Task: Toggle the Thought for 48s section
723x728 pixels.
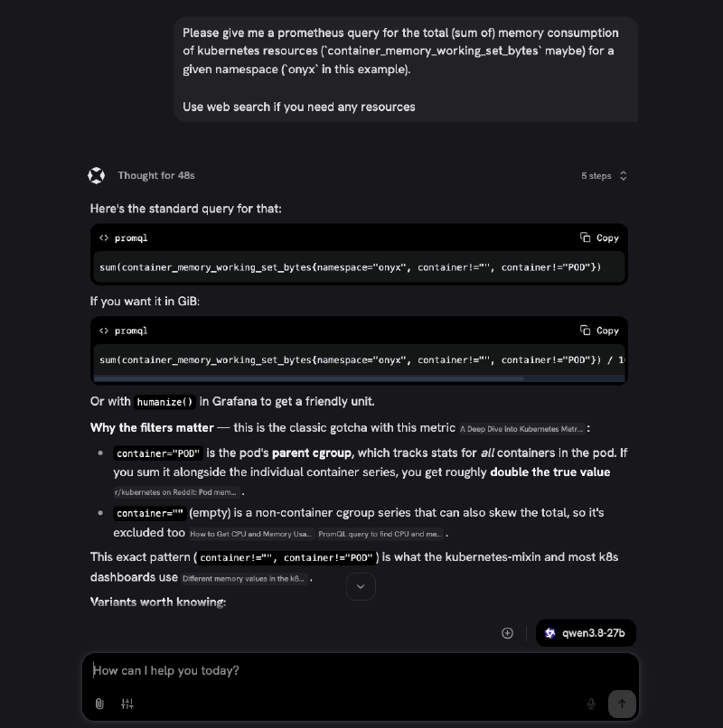Action: pyautogui.click(x=156, y=175)
